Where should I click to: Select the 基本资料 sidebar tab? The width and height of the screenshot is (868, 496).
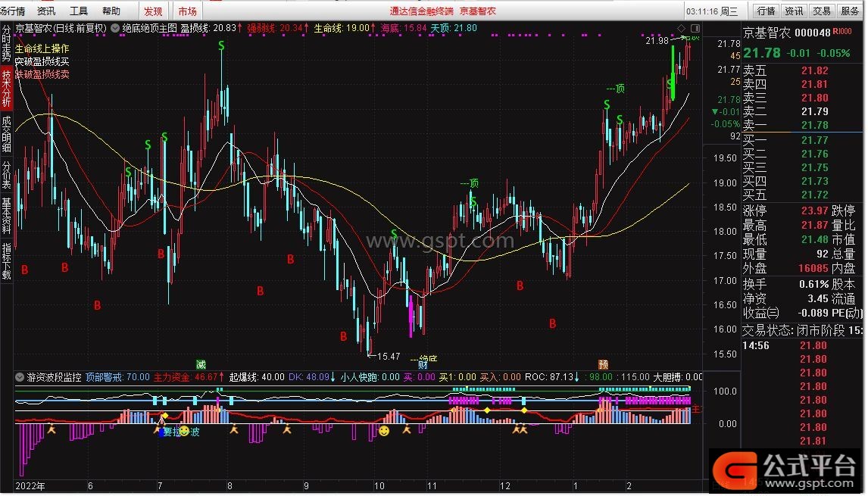[x=6, y=216]
